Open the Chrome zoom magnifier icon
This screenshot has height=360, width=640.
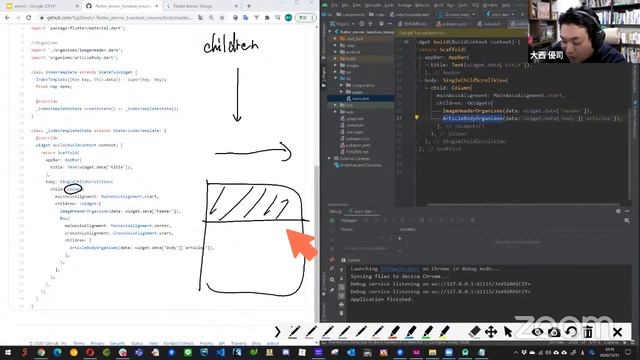[x=211, y=18]
